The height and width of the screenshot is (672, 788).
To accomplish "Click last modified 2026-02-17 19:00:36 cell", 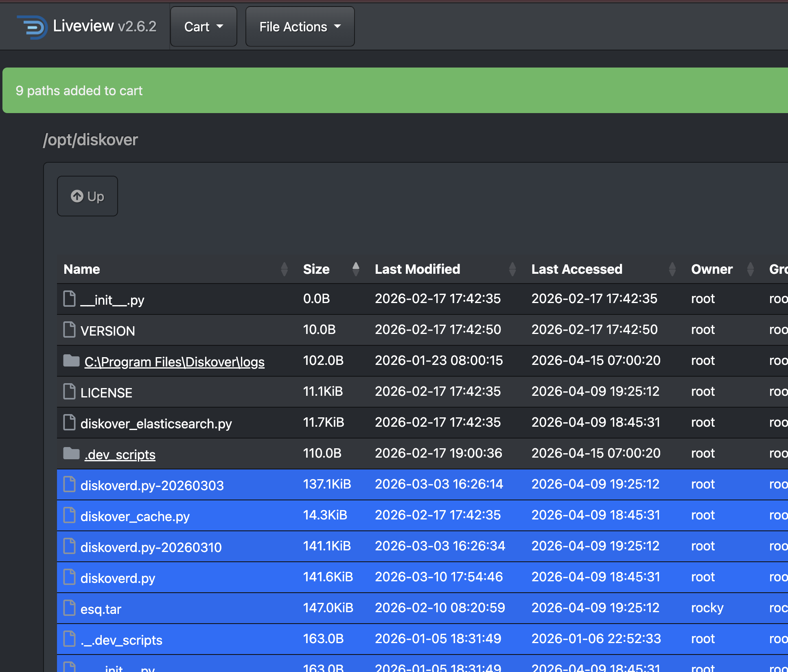I will [439, 453].
